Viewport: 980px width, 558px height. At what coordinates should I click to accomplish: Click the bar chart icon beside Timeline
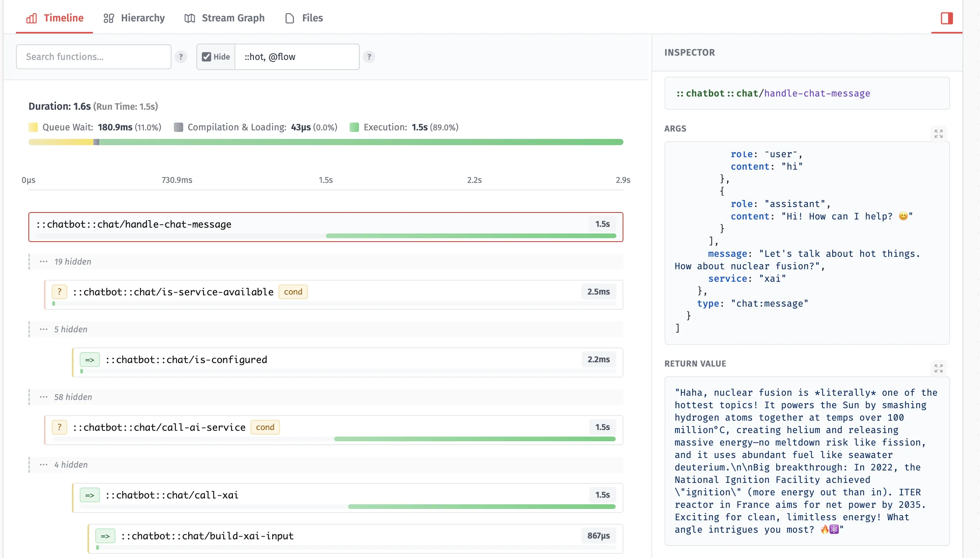[x=31, y=18]
